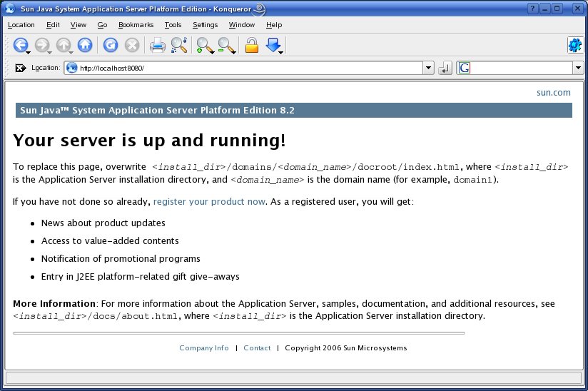Follow the 'register your product now' link
Screen dimensions: 588x391
click(x=209, y=202)
